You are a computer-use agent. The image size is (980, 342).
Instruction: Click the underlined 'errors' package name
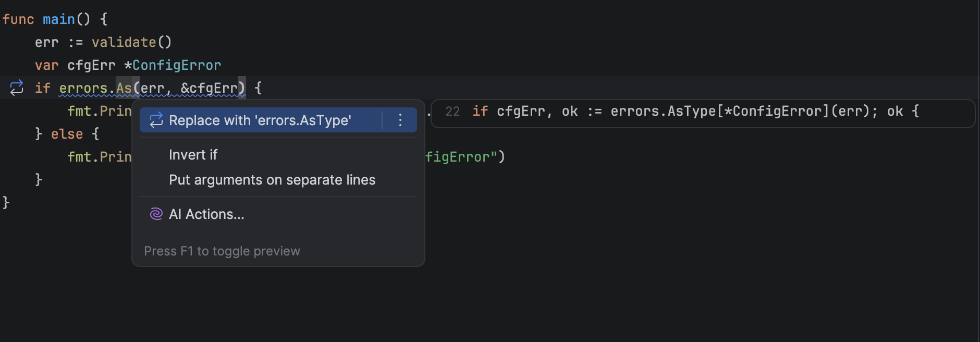pos(83,88)
